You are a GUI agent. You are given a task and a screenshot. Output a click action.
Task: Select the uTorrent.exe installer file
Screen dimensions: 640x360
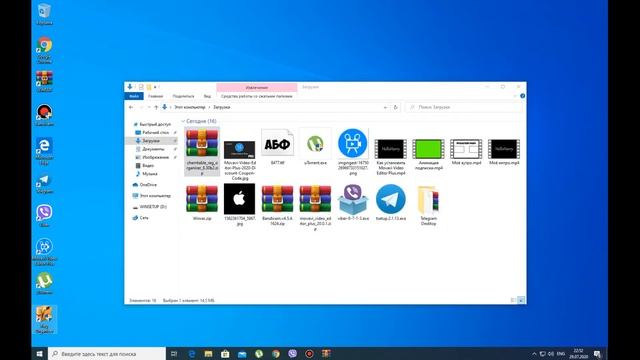pos(315,147)
